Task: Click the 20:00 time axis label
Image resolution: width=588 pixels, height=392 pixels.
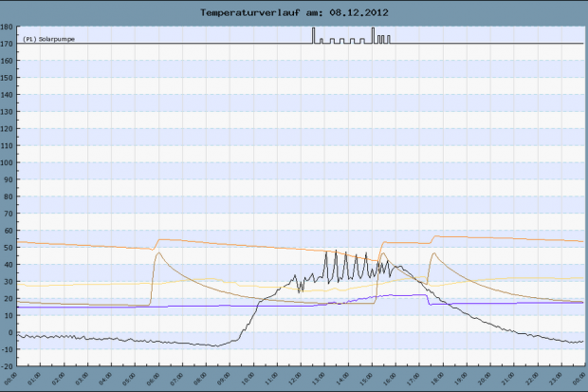Action: 484,379
